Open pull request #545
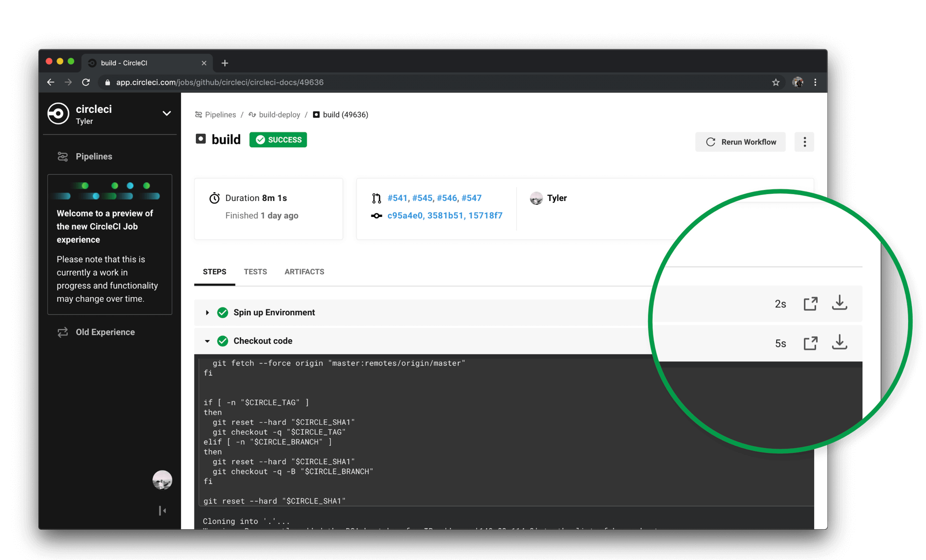Image resolution: width=926 pixels, height=560 pixels. tap(422, 198)
